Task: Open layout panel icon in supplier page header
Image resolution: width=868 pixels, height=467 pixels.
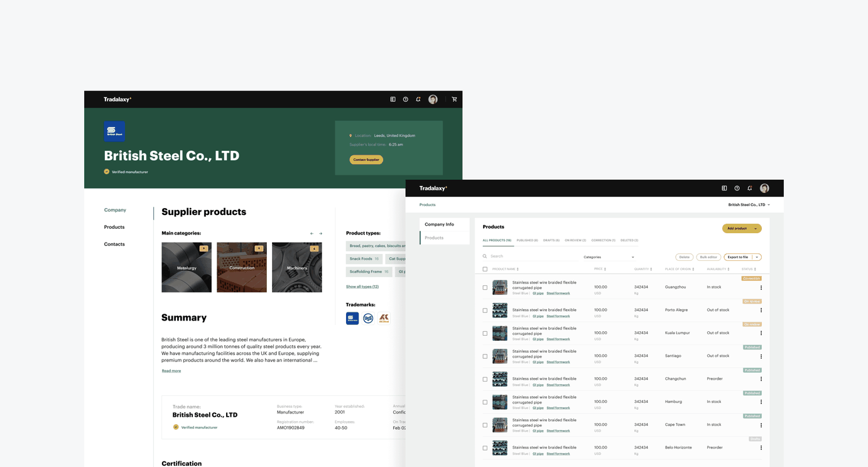Action: [393, 99]
